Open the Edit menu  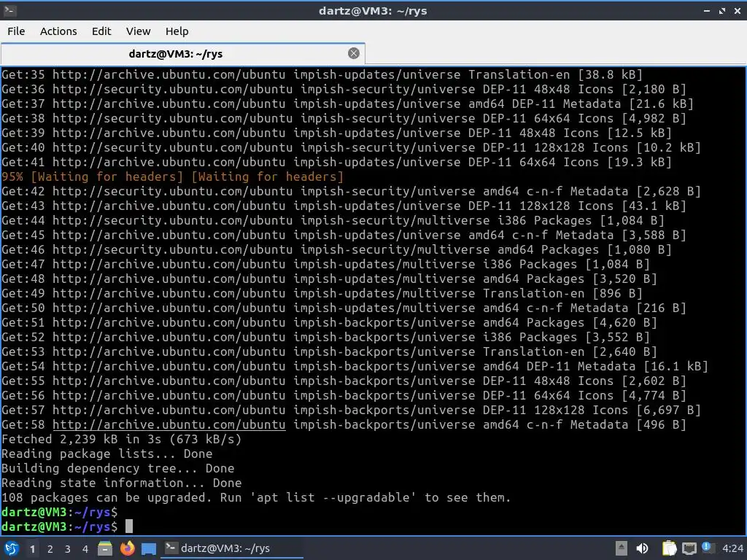pyautogui.click(x=101, y=31)
